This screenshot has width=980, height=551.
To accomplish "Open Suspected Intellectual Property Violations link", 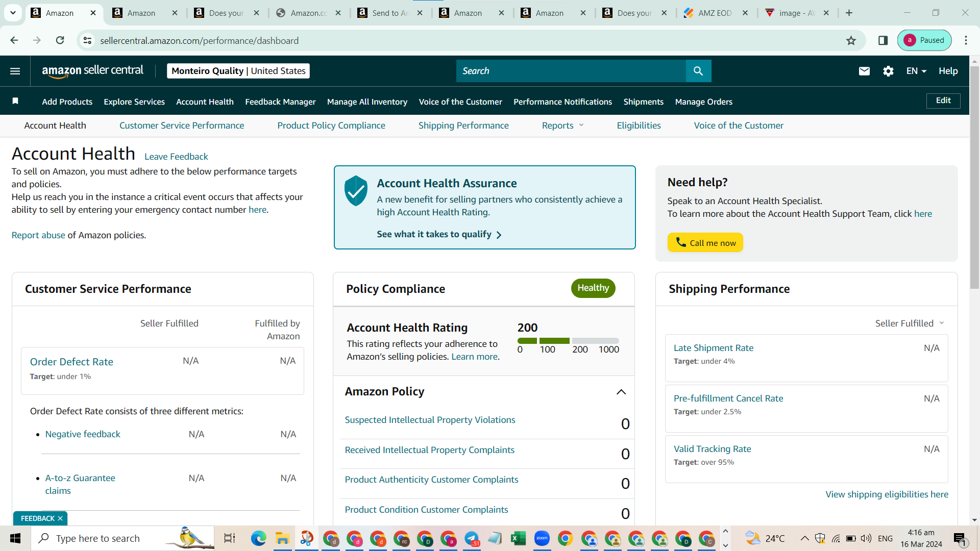I will click(430, 420).
